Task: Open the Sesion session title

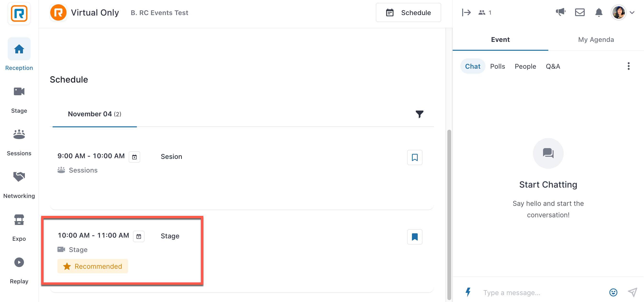Action: tap(171, 157)
